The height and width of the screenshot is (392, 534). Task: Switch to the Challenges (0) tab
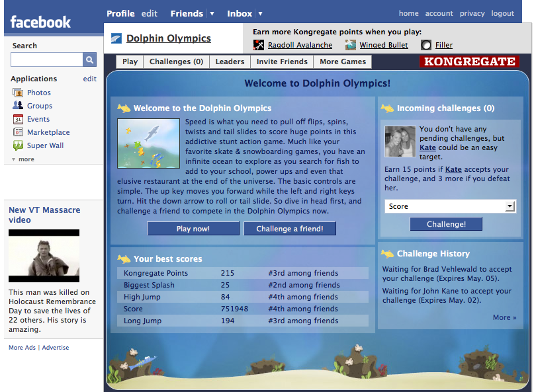177,61
